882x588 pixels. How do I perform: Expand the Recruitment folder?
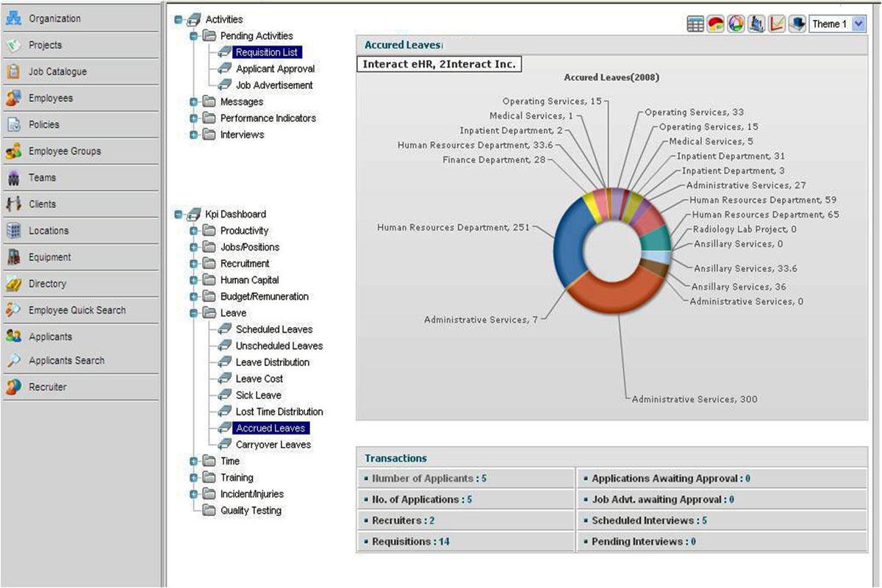(194, 264)
